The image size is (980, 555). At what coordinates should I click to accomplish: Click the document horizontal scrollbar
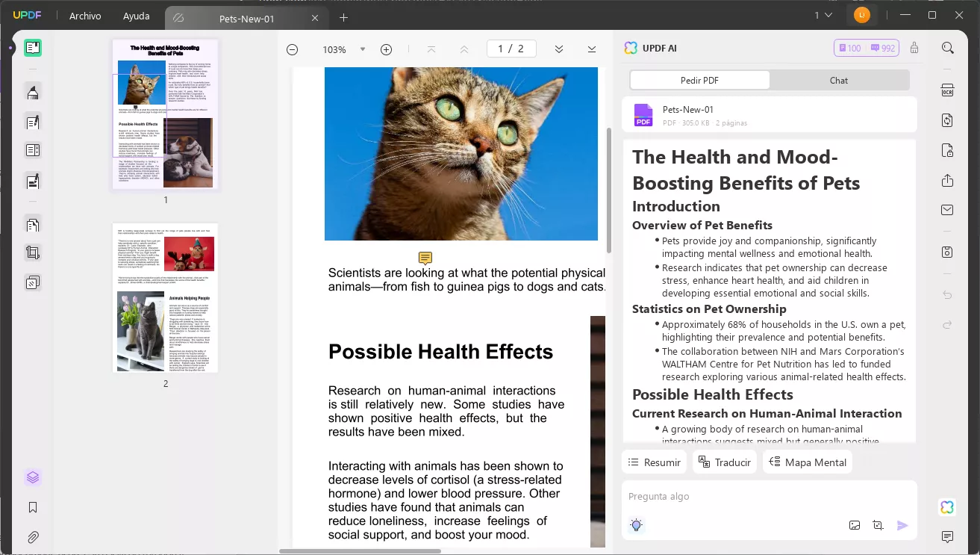360,551
